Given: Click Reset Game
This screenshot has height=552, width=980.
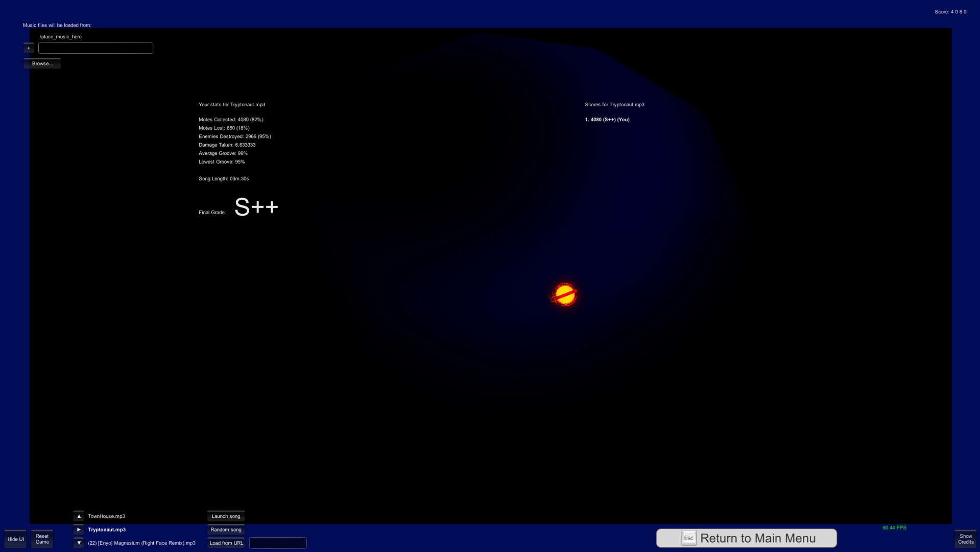Looking at the screenshot, I should pos(42,539).
